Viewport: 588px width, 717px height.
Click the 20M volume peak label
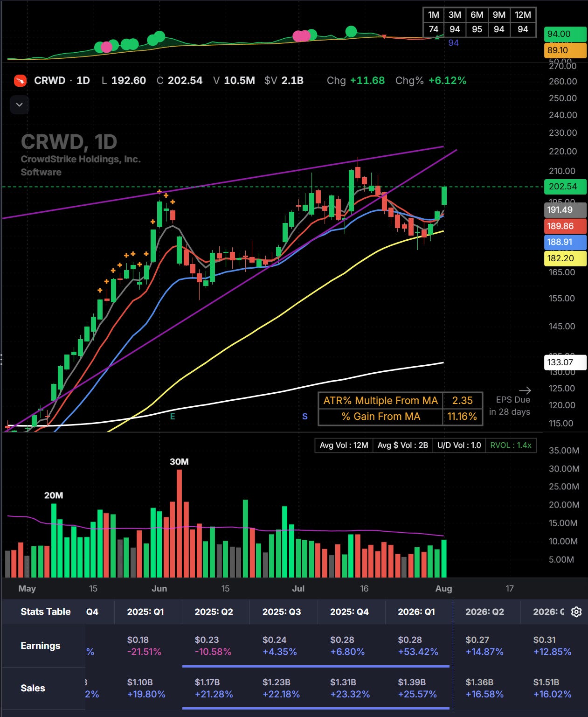tap(54, 495)
